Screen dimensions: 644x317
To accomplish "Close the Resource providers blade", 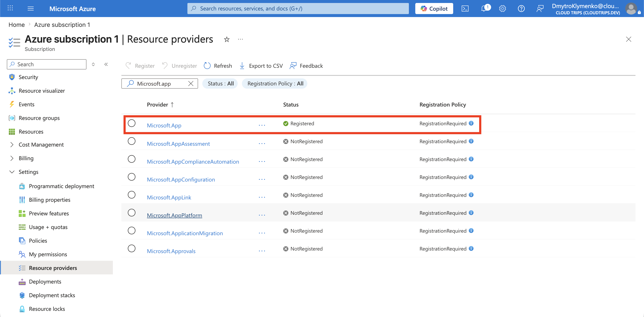I will click(628, 39).
